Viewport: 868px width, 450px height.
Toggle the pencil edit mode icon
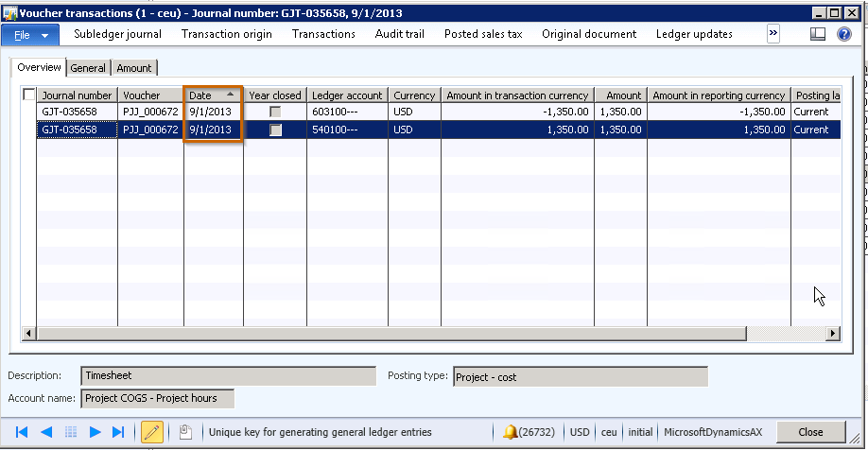click(x=151, y=432)
